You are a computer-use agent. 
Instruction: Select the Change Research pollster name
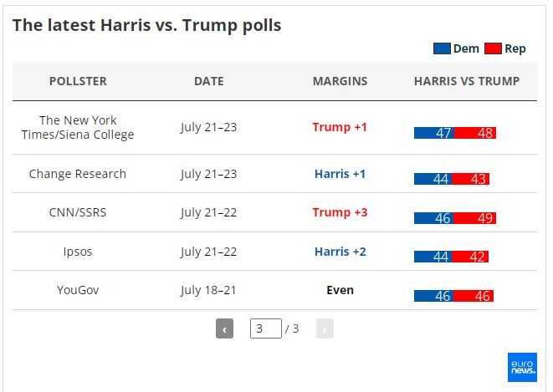[x=78, y=174]
